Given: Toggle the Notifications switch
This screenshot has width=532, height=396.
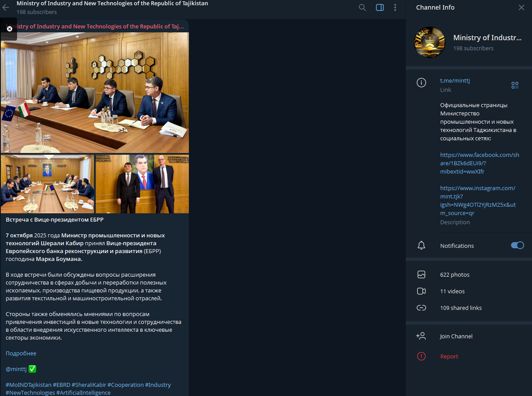Looking at the screenshot, I should [517, 245].
